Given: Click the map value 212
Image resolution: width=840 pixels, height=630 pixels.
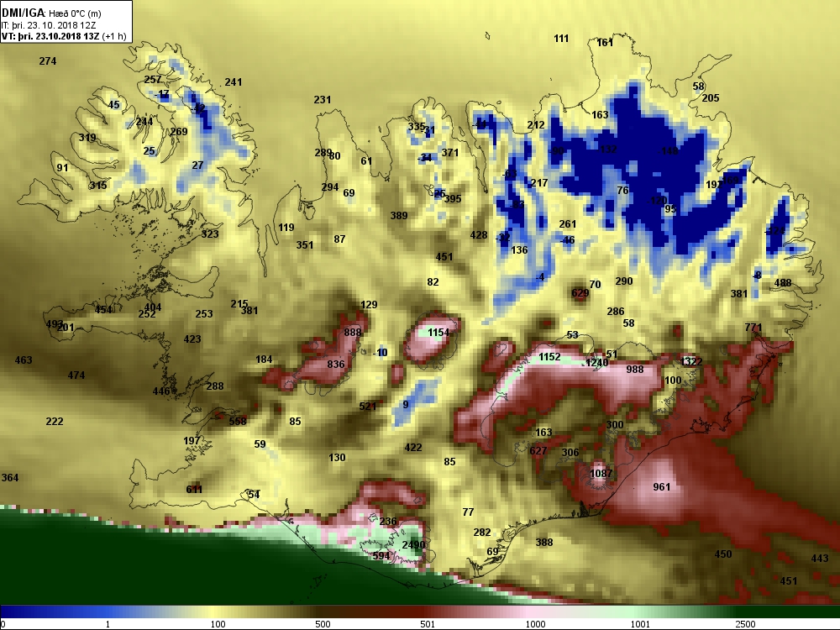Looking at the screenshot, I should pos(536,125).
